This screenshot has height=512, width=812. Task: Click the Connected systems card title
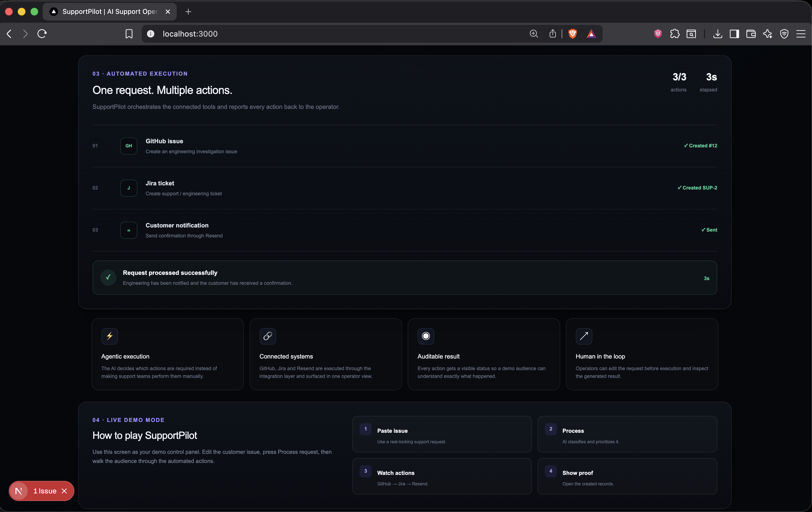point(286,357)
